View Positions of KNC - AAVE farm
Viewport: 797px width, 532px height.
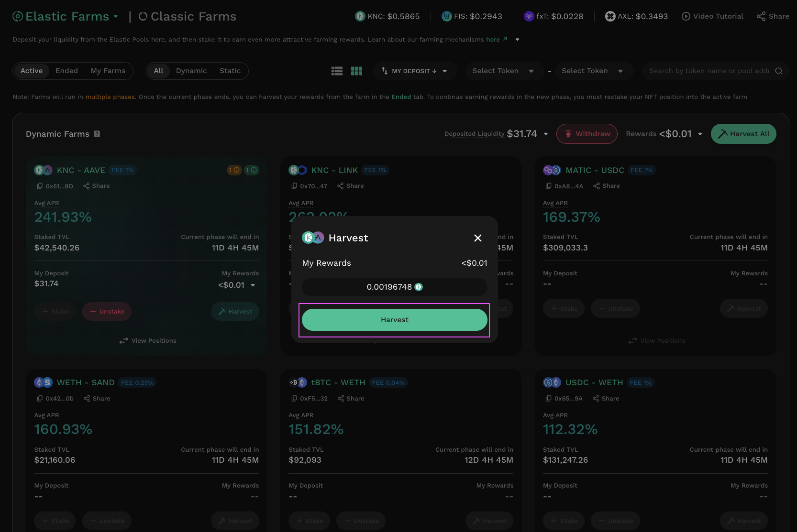coord(148,341)
